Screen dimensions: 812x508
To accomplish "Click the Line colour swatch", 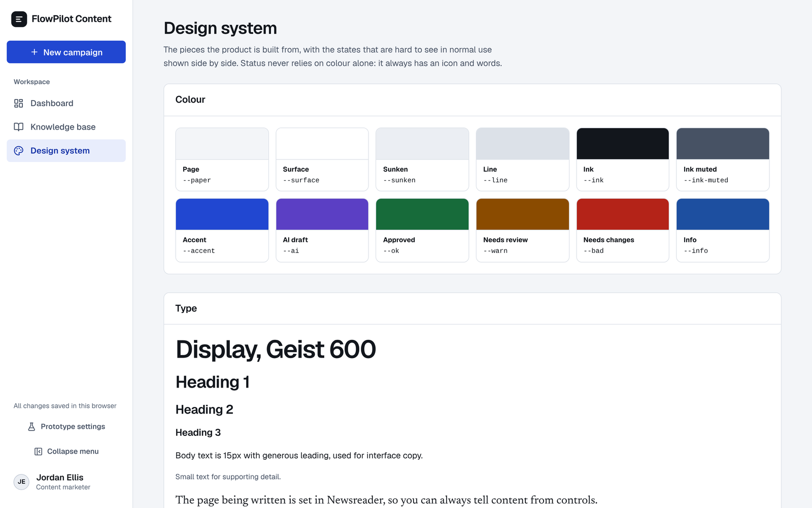I will coord(522,144).
